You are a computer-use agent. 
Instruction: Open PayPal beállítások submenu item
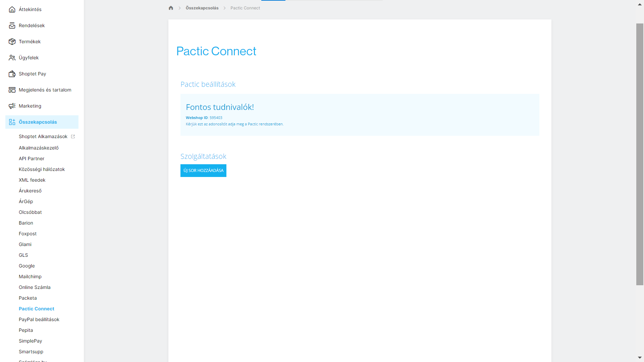pos(39,319)
